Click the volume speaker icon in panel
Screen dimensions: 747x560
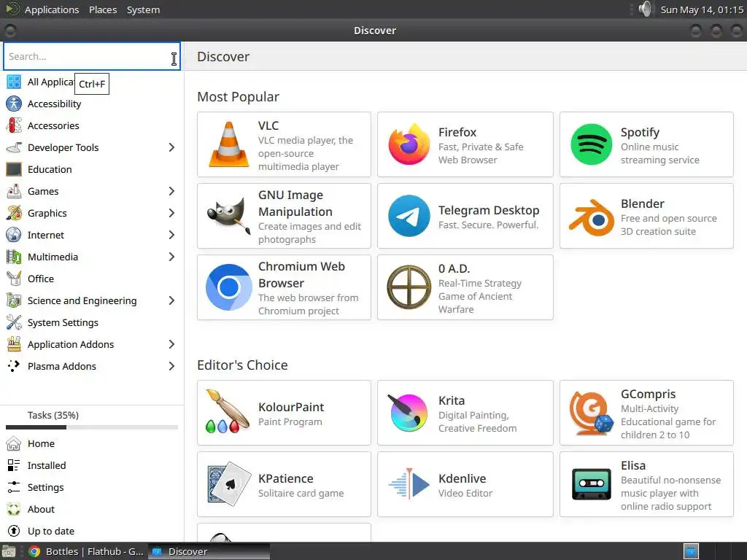pos(645,9)
